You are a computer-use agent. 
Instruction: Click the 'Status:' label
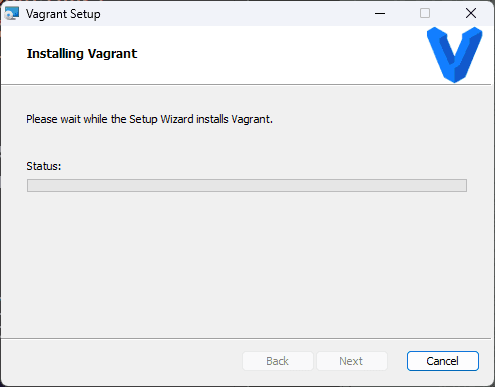(44, 166)
